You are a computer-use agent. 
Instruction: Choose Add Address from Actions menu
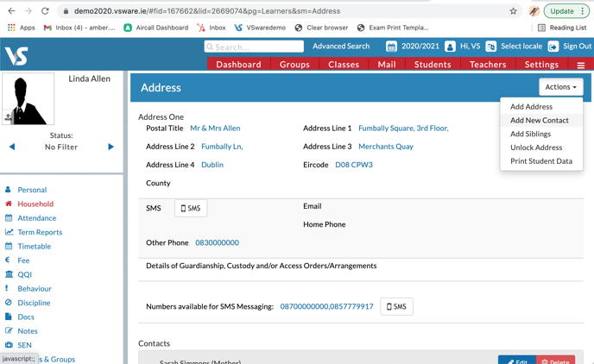click(x=531, y=107)
